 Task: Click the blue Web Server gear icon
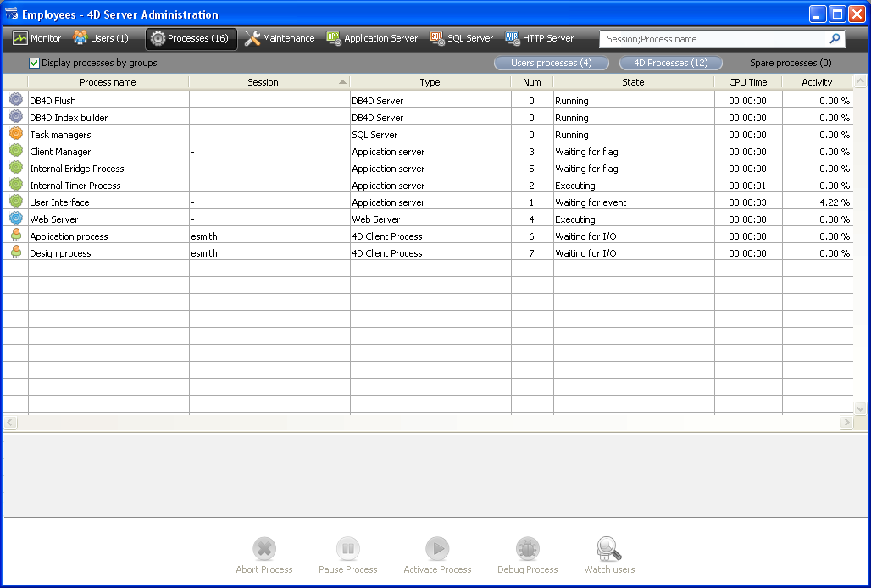(x=16, y=218)
